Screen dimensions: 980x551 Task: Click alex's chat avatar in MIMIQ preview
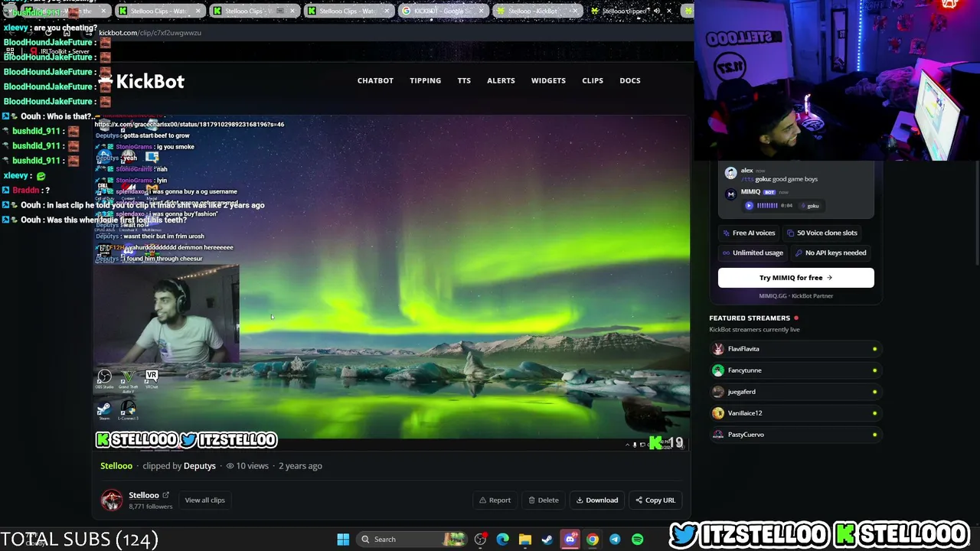tap(730, 173)
